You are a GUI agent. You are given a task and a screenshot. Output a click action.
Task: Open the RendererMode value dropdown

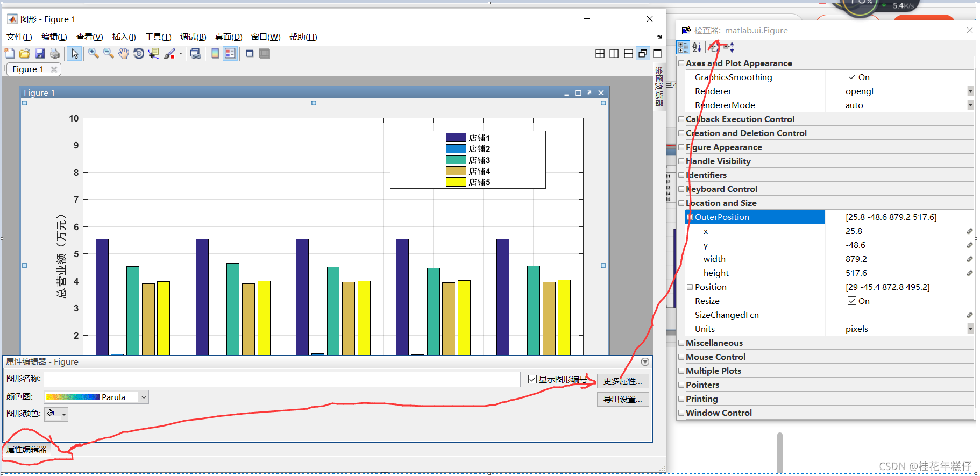(970, 105)
